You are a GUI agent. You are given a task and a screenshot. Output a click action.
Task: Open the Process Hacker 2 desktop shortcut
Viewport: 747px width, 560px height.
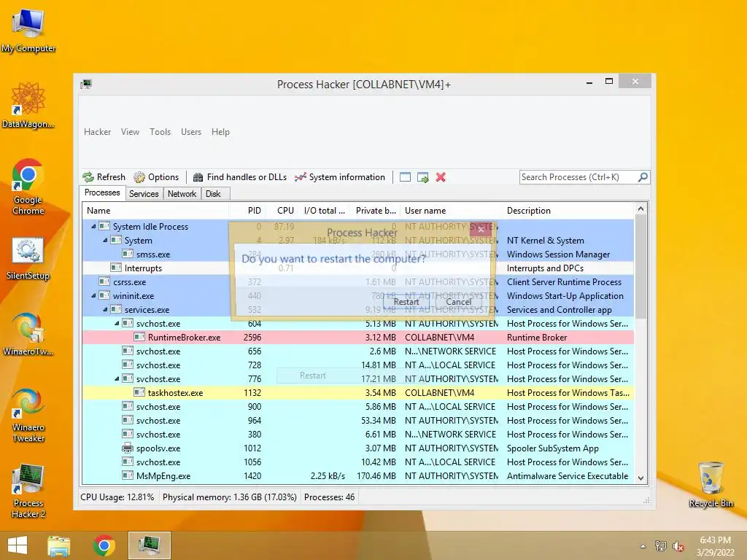[x=28, y=491]
